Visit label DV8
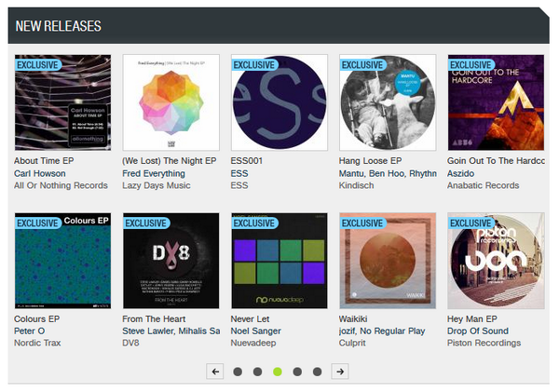Viewport: 559px width, 392px height. tap(130, 343)
